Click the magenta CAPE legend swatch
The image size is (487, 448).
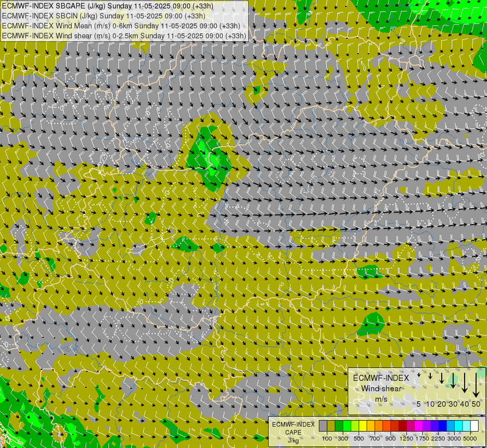pyautogui.click(x=419, y=426)
